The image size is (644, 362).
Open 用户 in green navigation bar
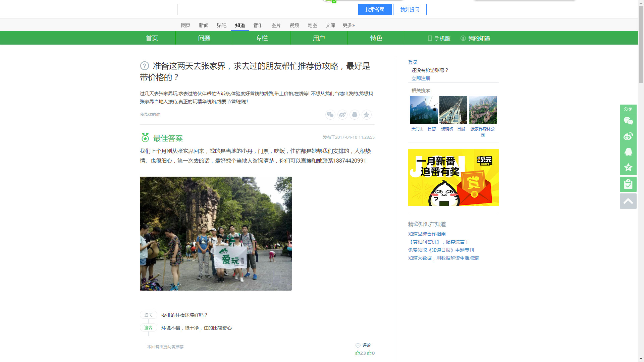319,38
